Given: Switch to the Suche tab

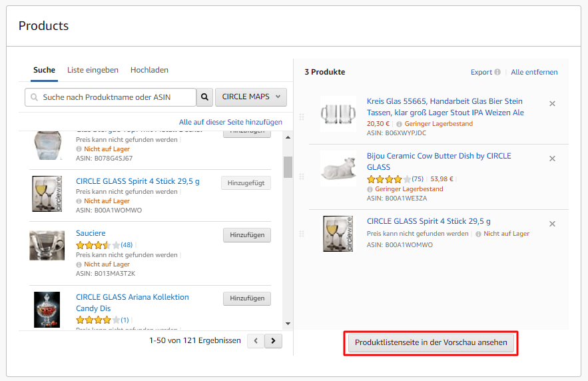Looking at the screenshot, I should click(44, 70).
